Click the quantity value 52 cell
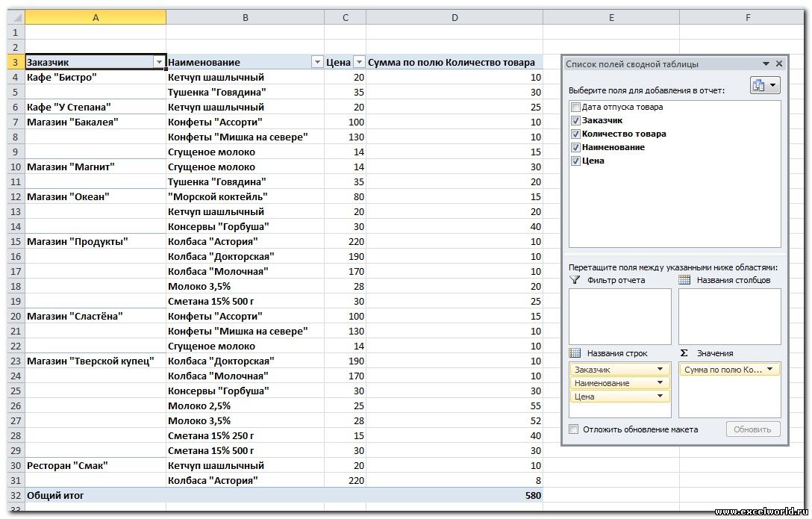 pyautogui.click(x=455, y=420)
